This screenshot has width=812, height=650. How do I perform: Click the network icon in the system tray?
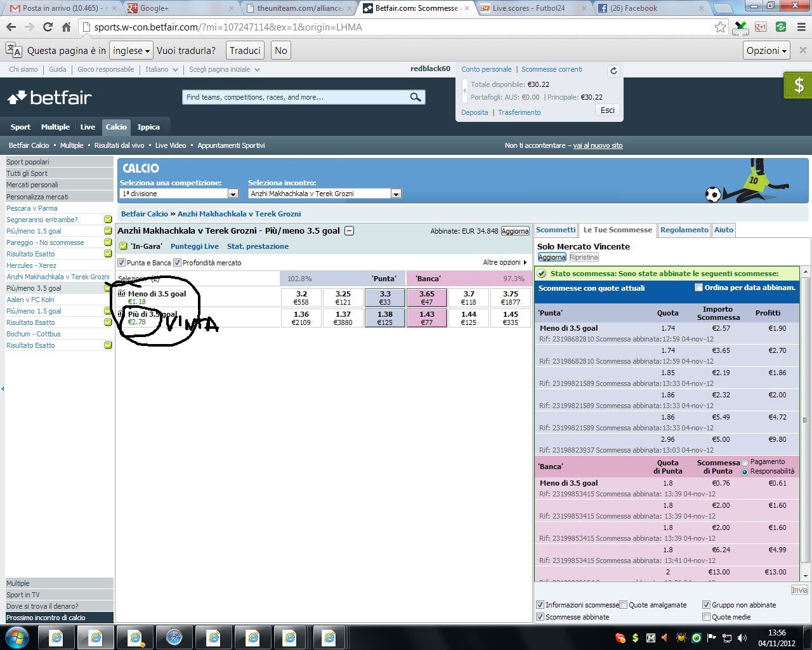[x=726, y=638]
